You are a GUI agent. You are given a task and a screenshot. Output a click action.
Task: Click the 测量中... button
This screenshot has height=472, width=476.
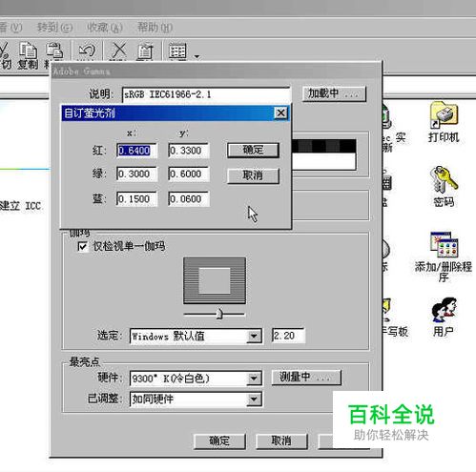click(x=306, y=378)
